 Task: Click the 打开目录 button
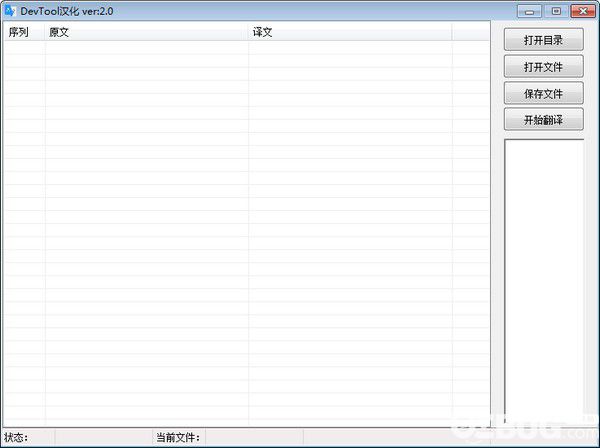click(x=543, y=39)
